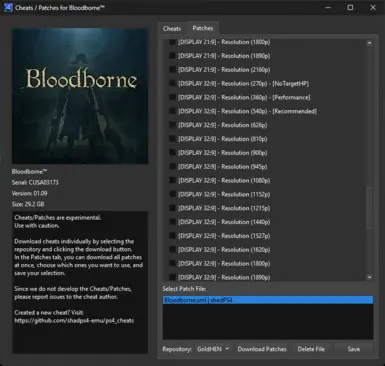
Task: Click the Repository: label
Action: [x=177, y=349]
